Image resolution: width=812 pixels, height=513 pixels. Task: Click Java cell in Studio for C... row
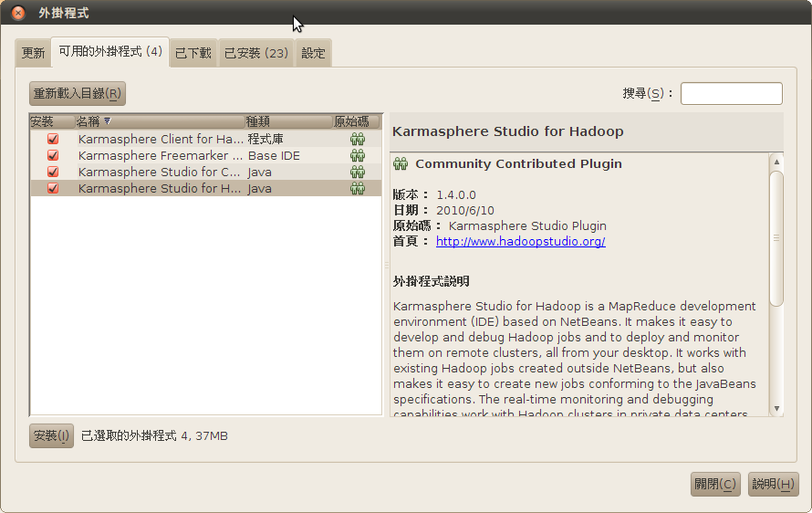(259, 172)
